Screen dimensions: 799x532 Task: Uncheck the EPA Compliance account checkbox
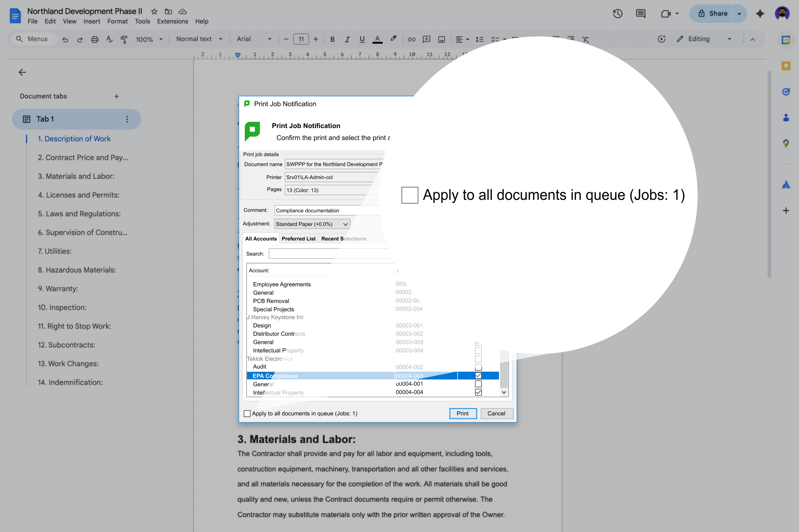(x=478, y=375)
